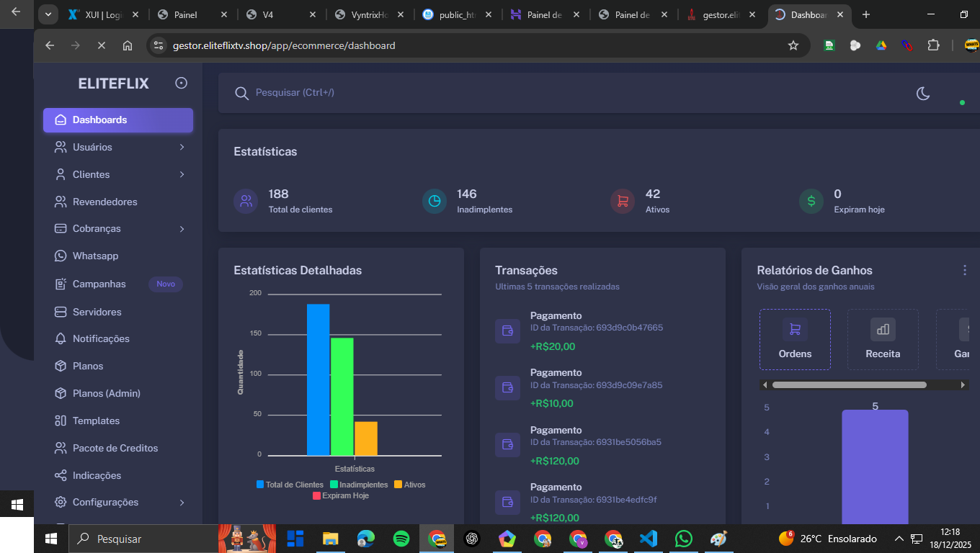The height and width of the screenshot is (553, 980).
Task: Click the Inadimplentes pie chart icon
Action: (435, 201)
